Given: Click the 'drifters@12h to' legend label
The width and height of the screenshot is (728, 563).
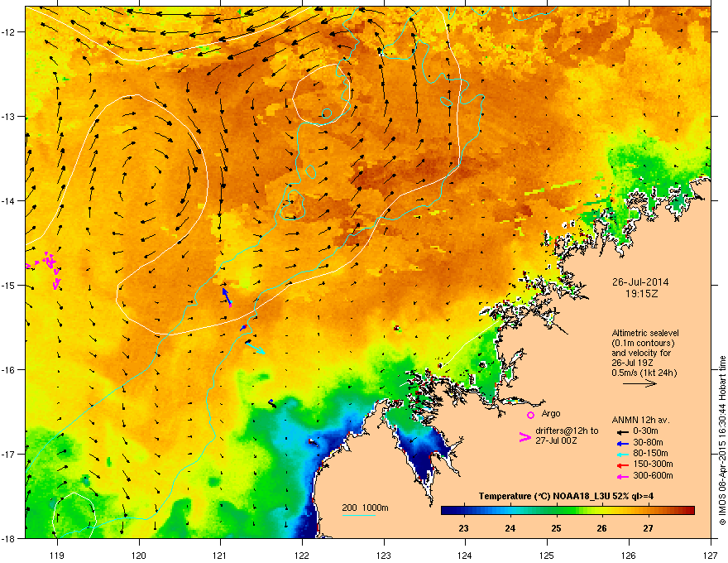Looking at the screenshot, I should point(567,431).
